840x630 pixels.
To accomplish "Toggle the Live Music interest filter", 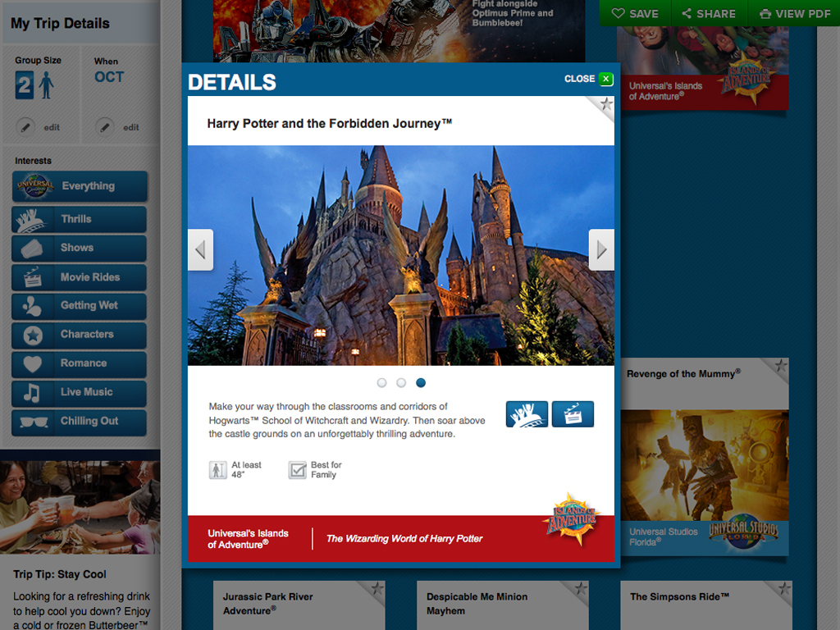I will 80,392.
